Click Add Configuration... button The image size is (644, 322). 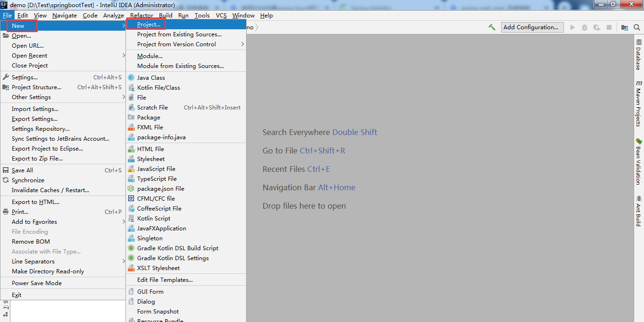click(532, 27)
